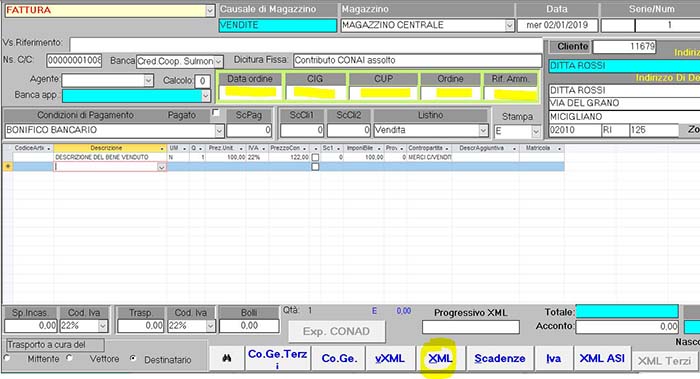Click the Bolli amount field
Image resolution: width=700 pixels, height=379 pixels.
(x=249, y=326)
